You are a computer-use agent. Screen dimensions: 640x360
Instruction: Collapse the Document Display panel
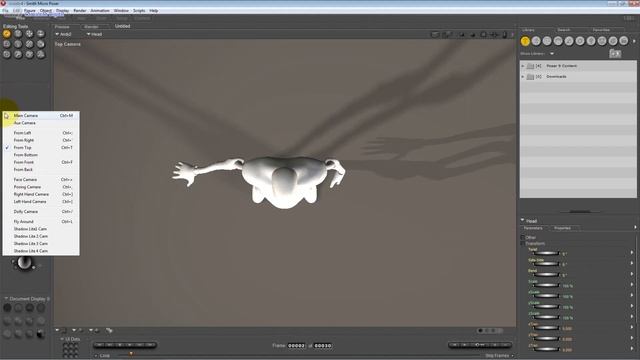pos(6,299)
